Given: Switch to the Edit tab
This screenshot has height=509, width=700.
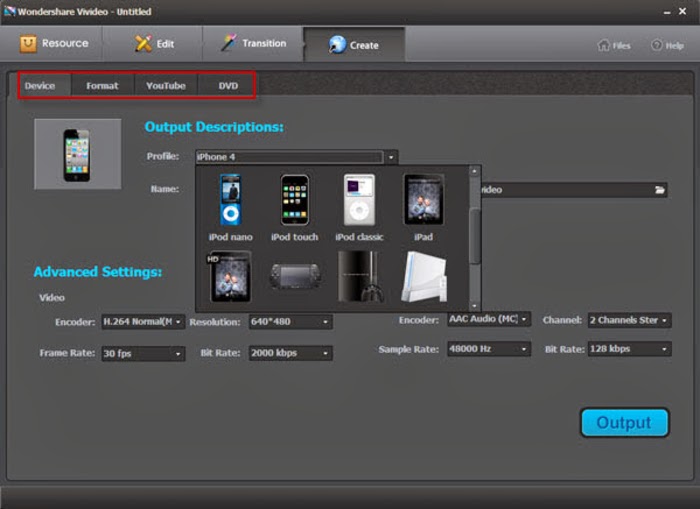Looking at the screenshot, I should tap(154, 44).
